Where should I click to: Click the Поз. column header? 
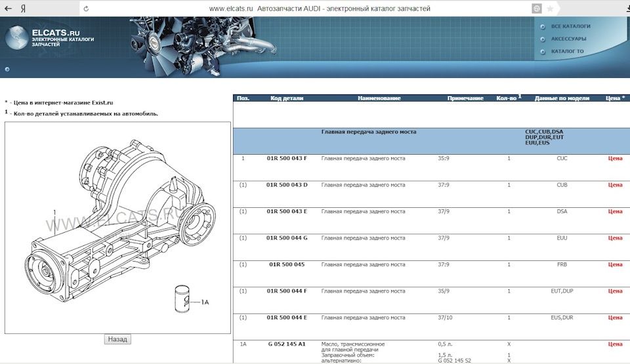243,98
